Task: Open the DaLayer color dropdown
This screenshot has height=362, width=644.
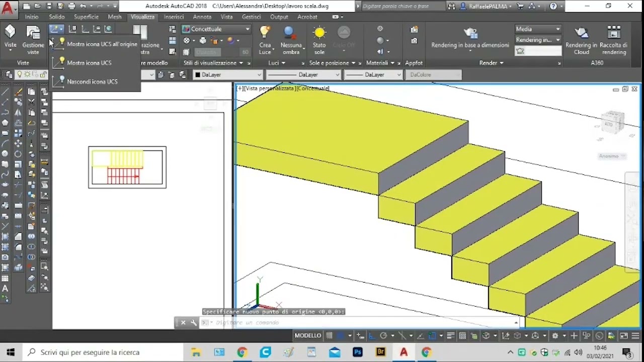Action: [x=229, y=74]
